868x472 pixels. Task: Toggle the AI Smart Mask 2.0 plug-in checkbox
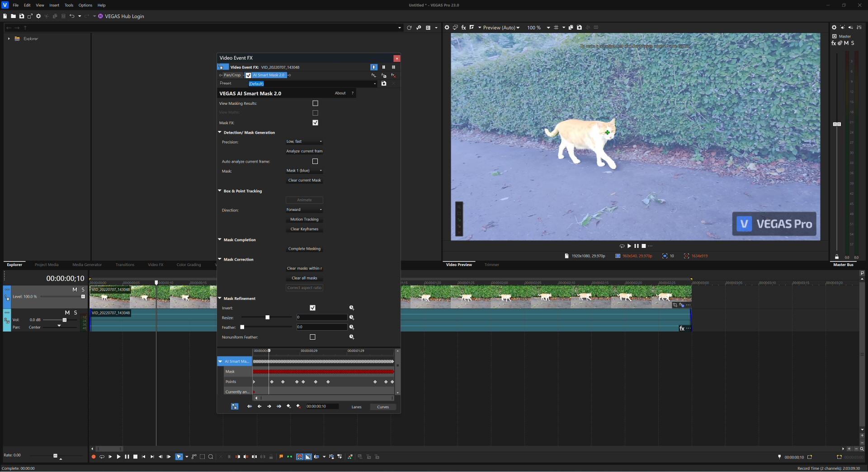click(248, 75)
